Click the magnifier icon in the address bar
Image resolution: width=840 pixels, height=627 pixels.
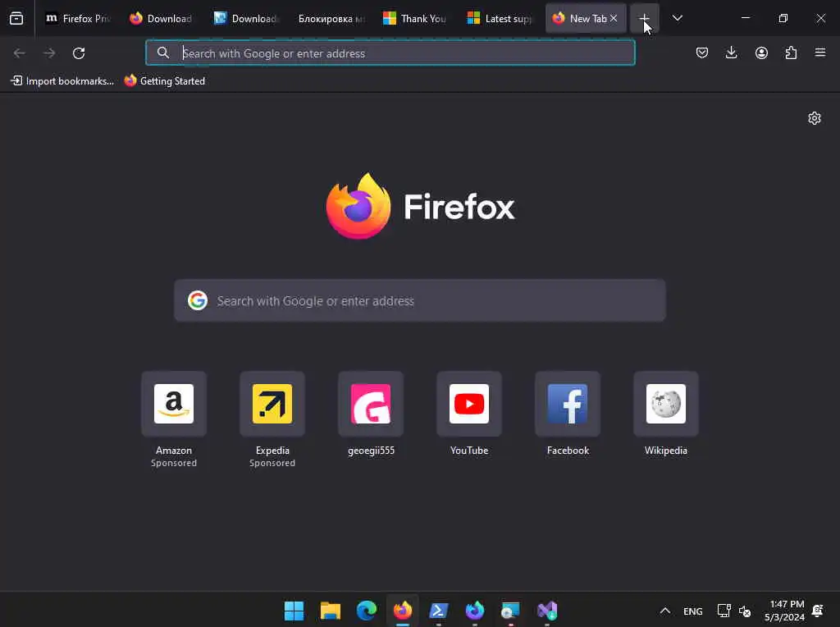click(163, 53)
